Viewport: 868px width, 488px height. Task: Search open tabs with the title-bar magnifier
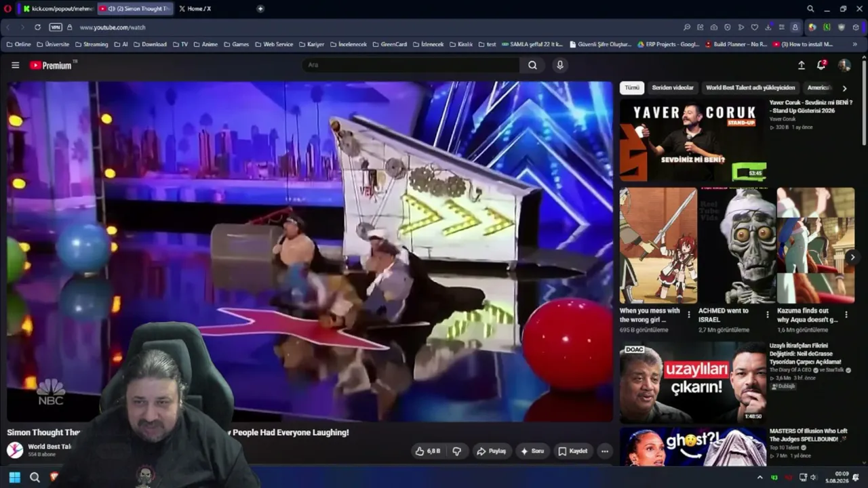coord(810,9)
